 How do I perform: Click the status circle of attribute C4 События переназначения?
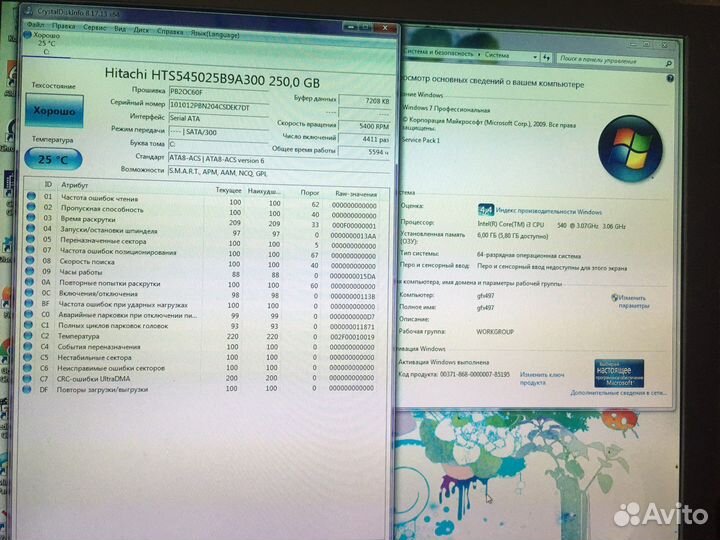pos(28,346)
